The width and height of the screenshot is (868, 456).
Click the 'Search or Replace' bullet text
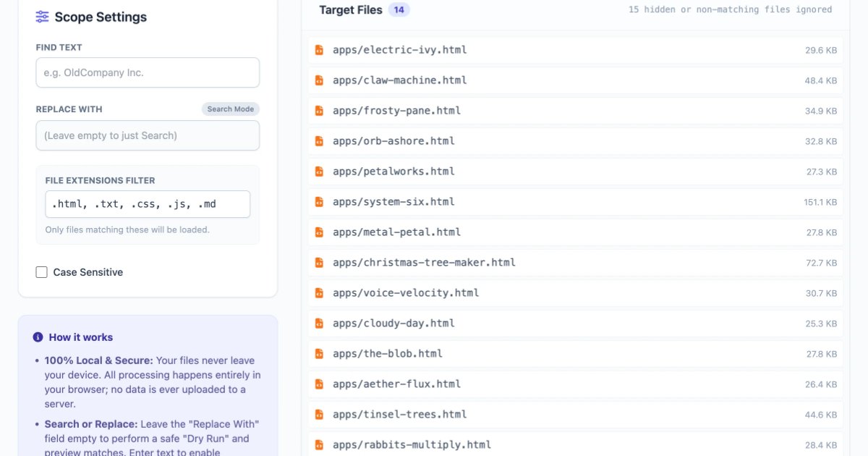point(152,439)
